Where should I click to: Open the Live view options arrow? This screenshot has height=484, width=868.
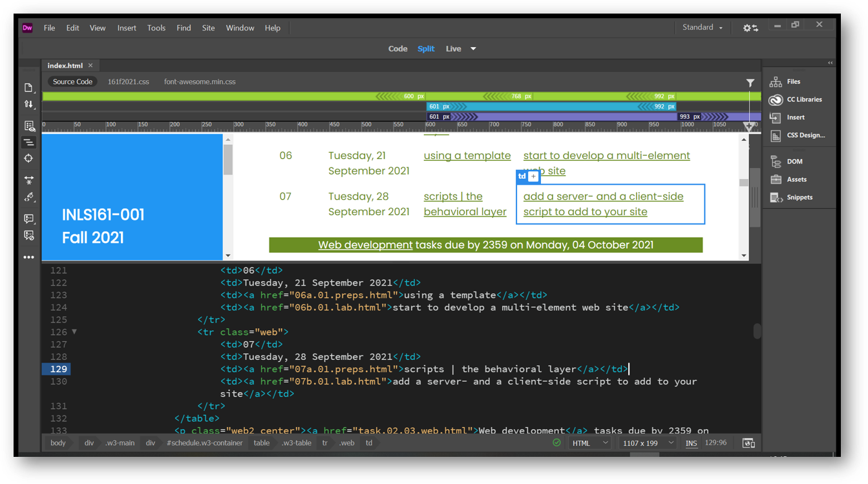tap(473, 49)
